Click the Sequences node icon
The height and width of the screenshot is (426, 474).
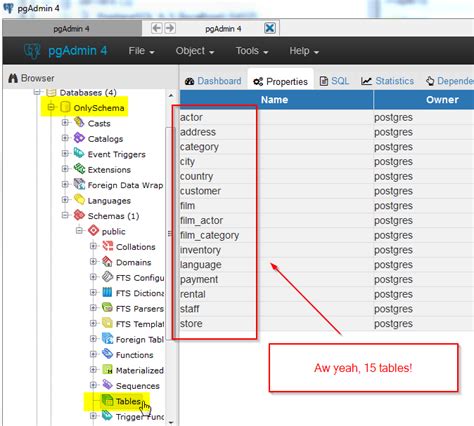(x=107, y=385)
